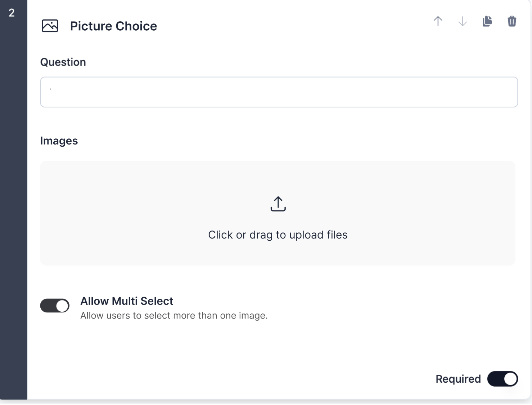Open the file upload dialog

point(278,213)
